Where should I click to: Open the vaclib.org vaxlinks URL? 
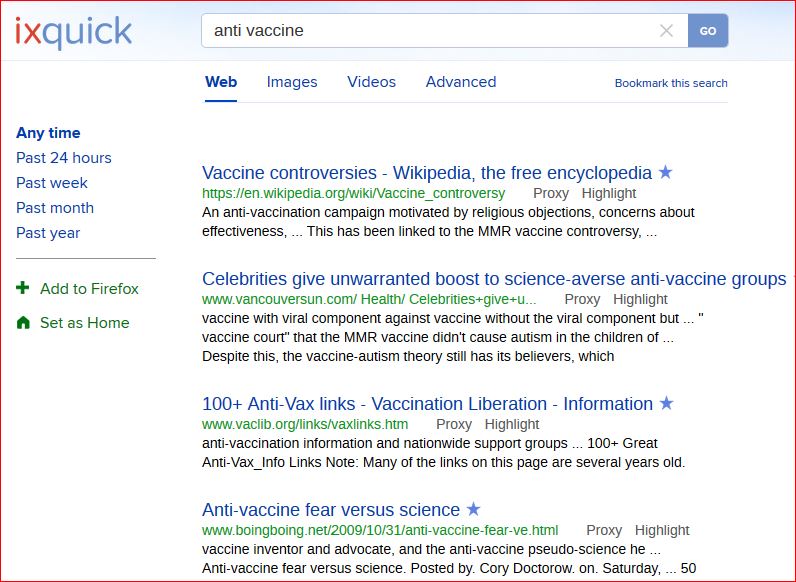pyautogui.click(x=305, y=425)
